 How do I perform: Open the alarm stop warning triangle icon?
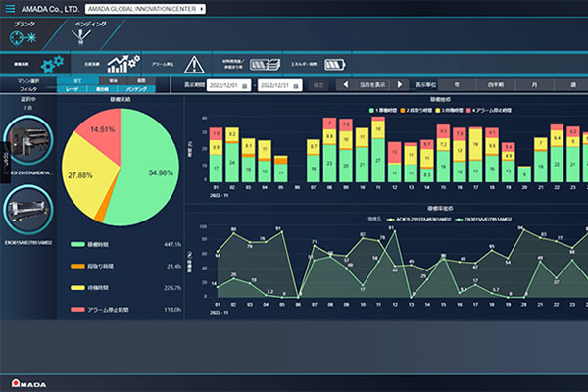pyautogui.click(x=194, y=65)
